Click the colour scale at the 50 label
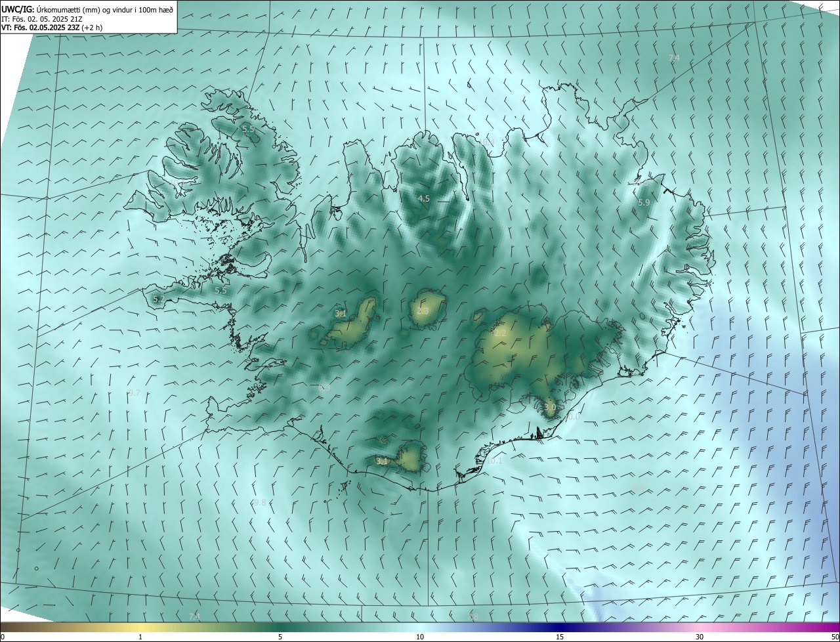Screen dimensions: 840x642 coord(835,637)
